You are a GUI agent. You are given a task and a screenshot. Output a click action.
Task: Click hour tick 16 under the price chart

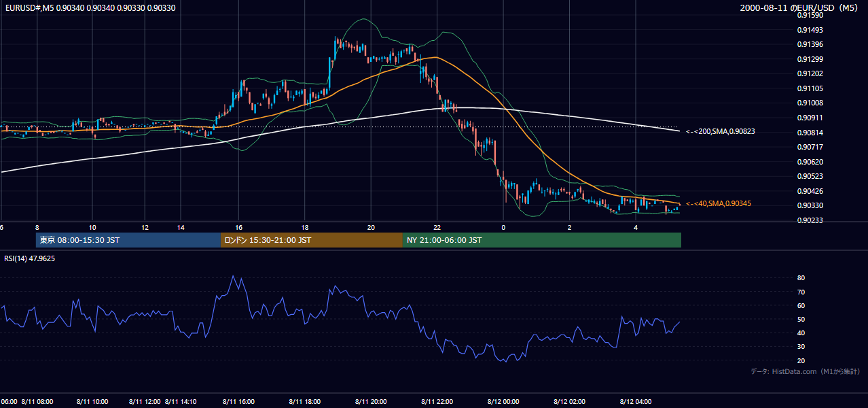[238, 227]
